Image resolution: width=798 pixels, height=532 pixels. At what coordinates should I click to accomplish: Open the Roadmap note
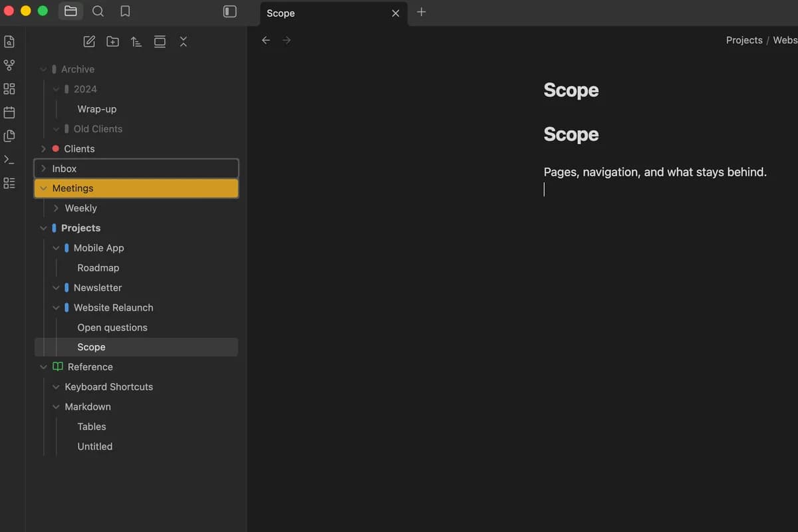pyautogui.click(x=98, y=268)
